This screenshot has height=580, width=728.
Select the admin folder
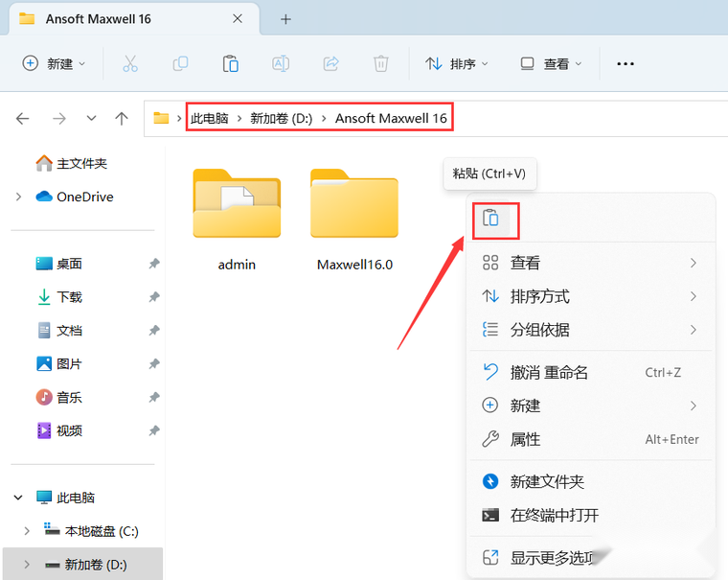[237, 220]
